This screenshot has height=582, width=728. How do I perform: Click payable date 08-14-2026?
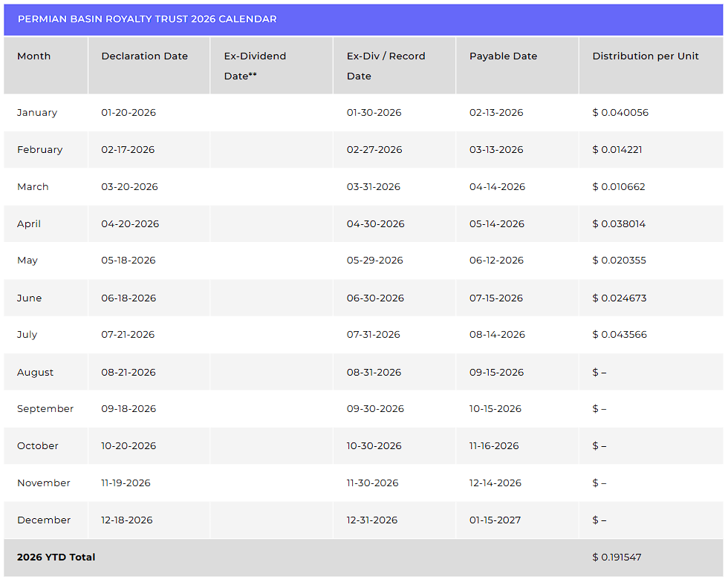point(497,335)
